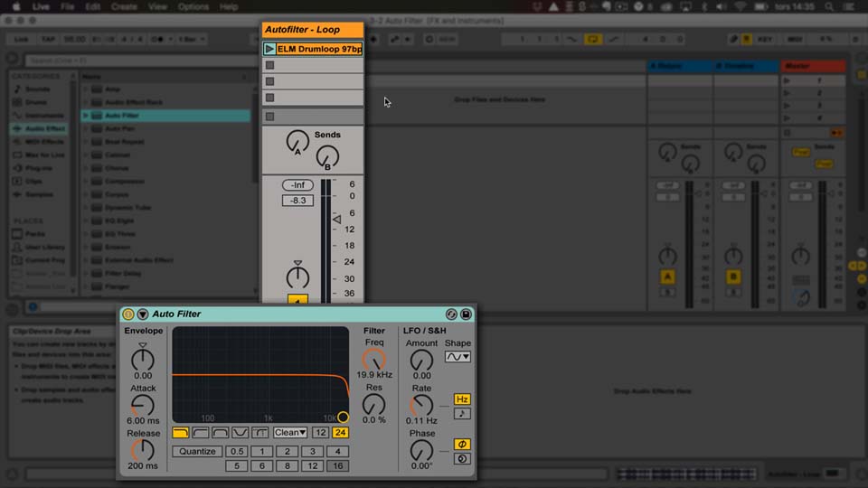868x488 pixels.
Task: Open the Help menu
Action: (x=229, y=6)
